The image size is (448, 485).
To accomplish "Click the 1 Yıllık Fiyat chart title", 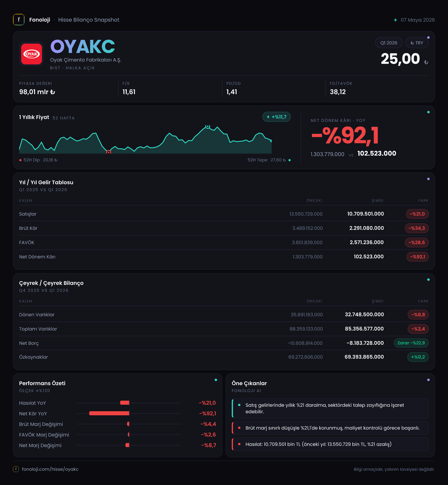I will (x=34, y=117).
